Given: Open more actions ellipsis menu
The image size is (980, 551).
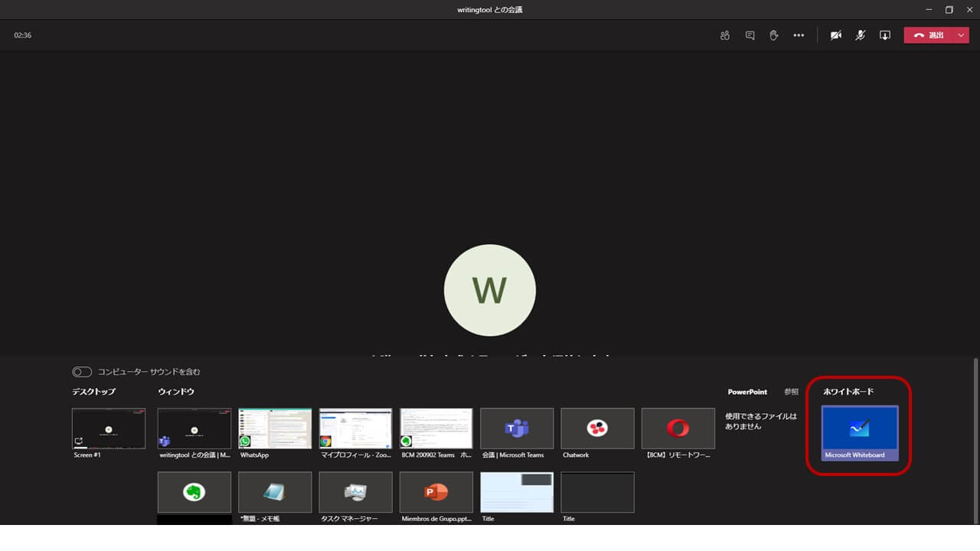Looking at the screenshot, I should (799, 35).
